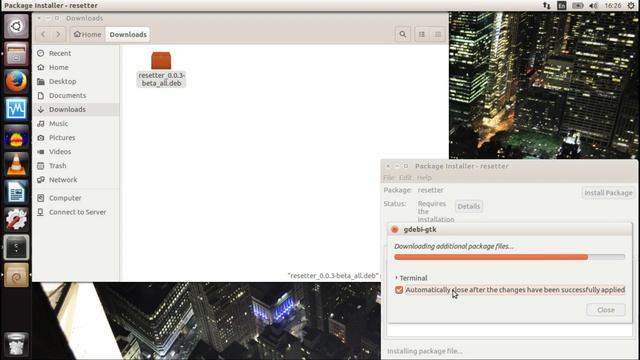The image size is (640, 360).
Task: Click the Install Package button
Action: point(608,193)
